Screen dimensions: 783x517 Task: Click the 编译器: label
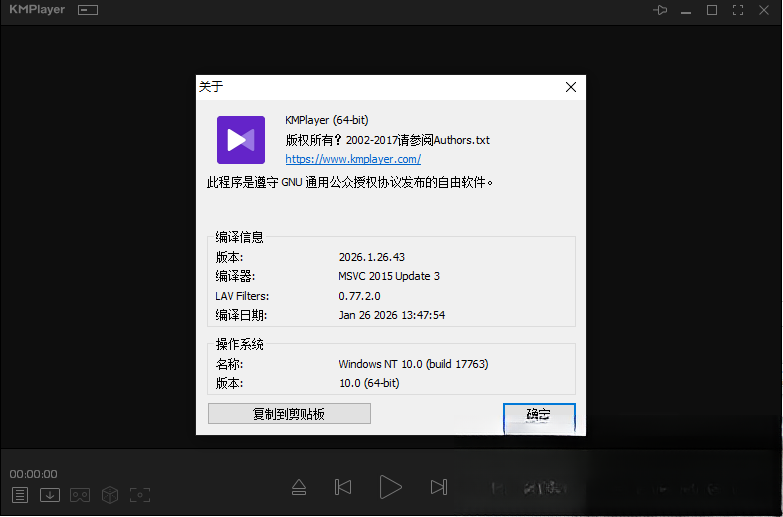tap(235, 276)
